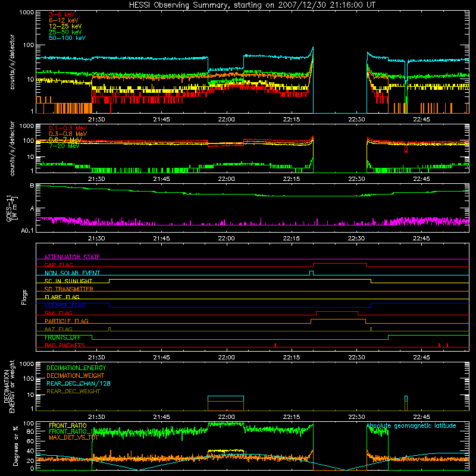The width and height of the screenshot is (476, 476).
Task: Click the REAR_DEC_WEIGHT legend label
Action: 73,392
